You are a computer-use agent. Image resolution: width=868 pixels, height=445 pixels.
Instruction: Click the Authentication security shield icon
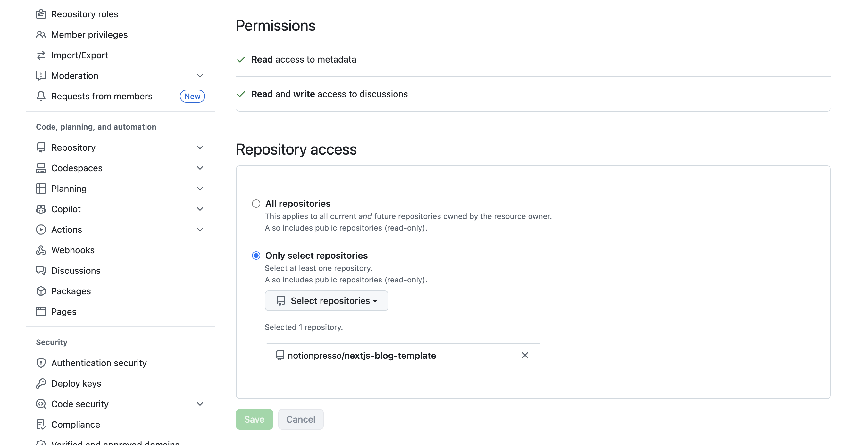41,363
